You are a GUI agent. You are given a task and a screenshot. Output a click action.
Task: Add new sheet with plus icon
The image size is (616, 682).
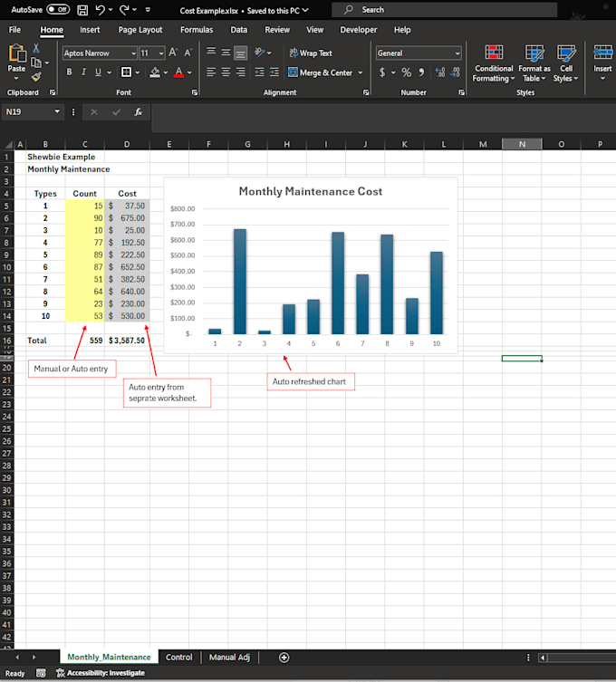point(284,658)
